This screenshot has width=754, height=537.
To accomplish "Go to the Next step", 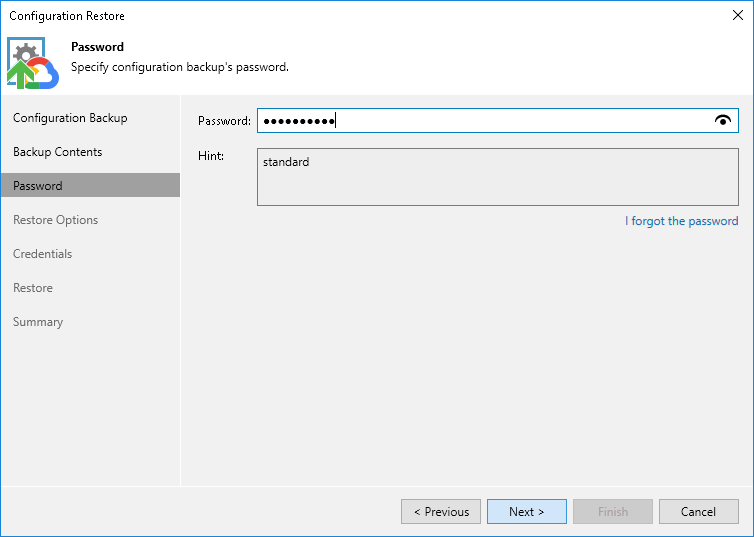I will 527,512.
